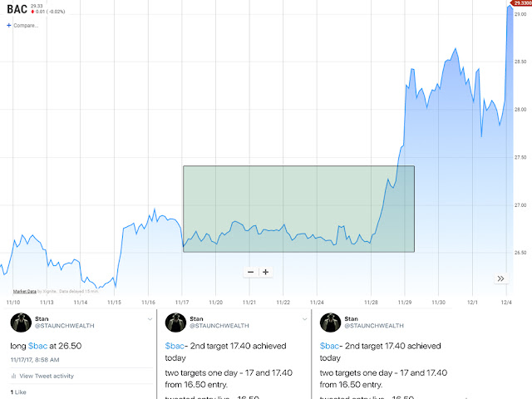
Task: Click $bac cashtag in first tweet
Action: coord(37,345)
